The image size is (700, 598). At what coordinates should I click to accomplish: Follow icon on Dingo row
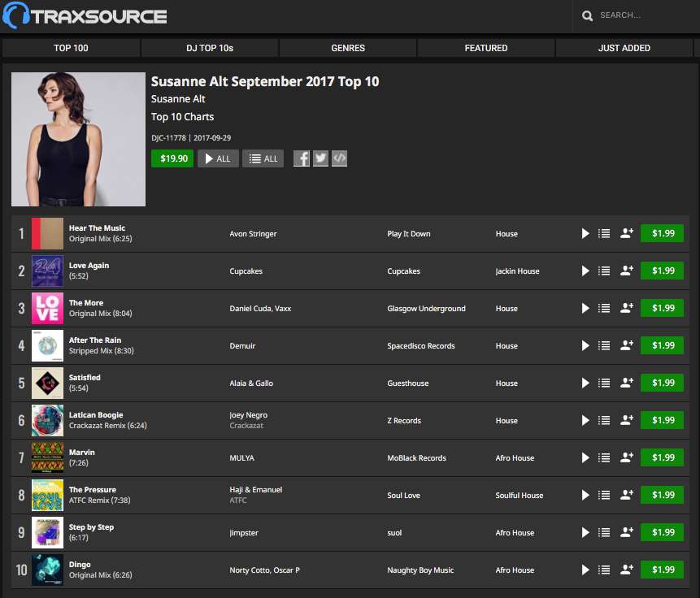(x=627, y=570)
